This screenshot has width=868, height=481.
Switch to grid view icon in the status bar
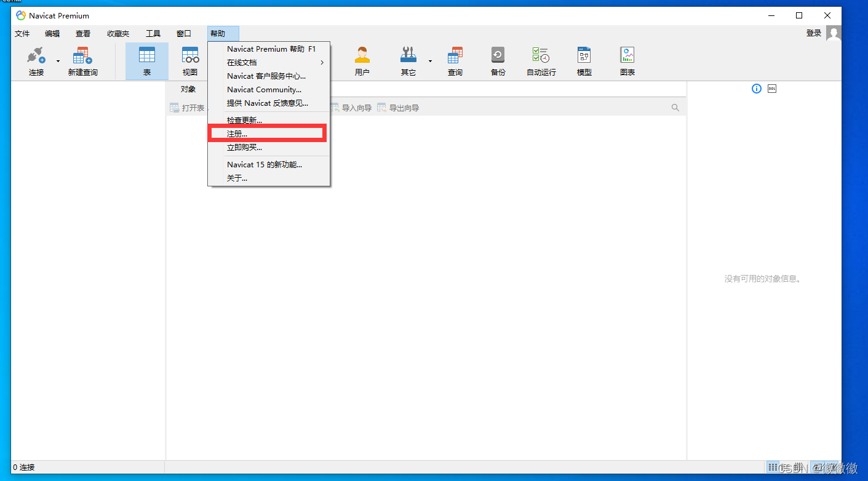point(773,467)
